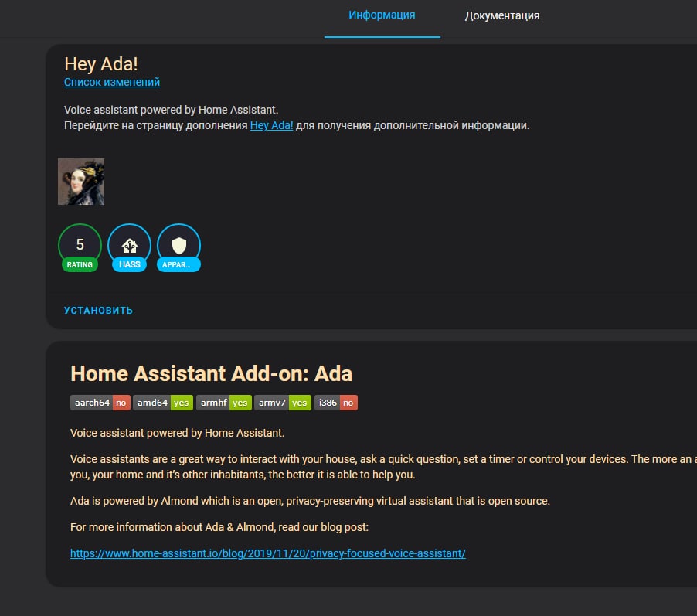The image size is (697, 616).
Task: Click the amd64 yes badge
Action: click(x=163, y=403)
